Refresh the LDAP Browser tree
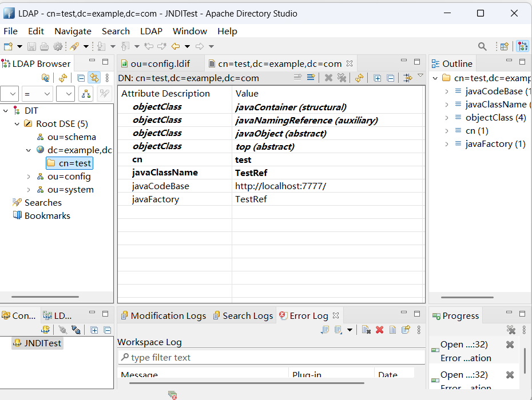The height and width of the screenshot is (400, 532). coord(63,78)
